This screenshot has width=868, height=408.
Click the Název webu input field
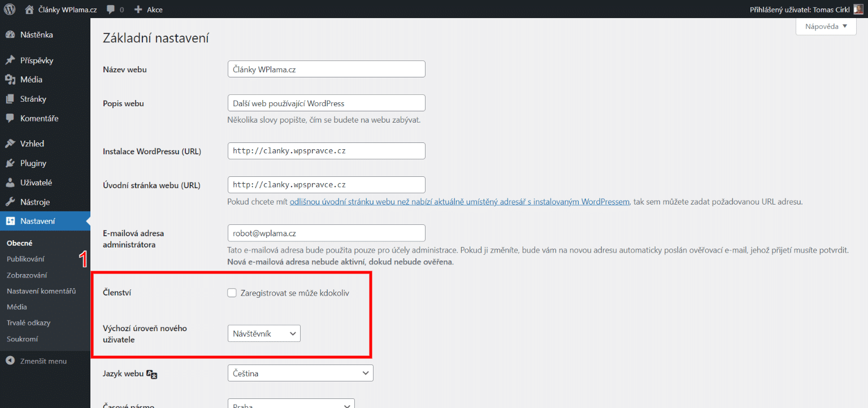[x=326, y=69]
